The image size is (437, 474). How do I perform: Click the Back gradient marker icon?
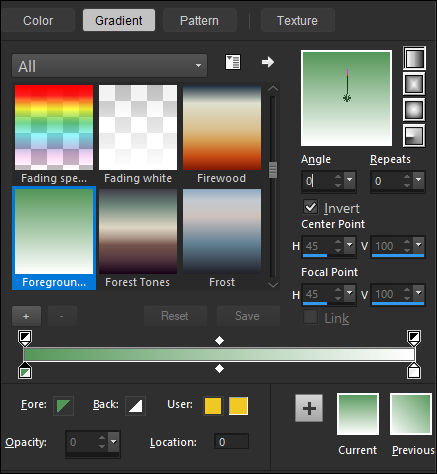click(135, 406)
